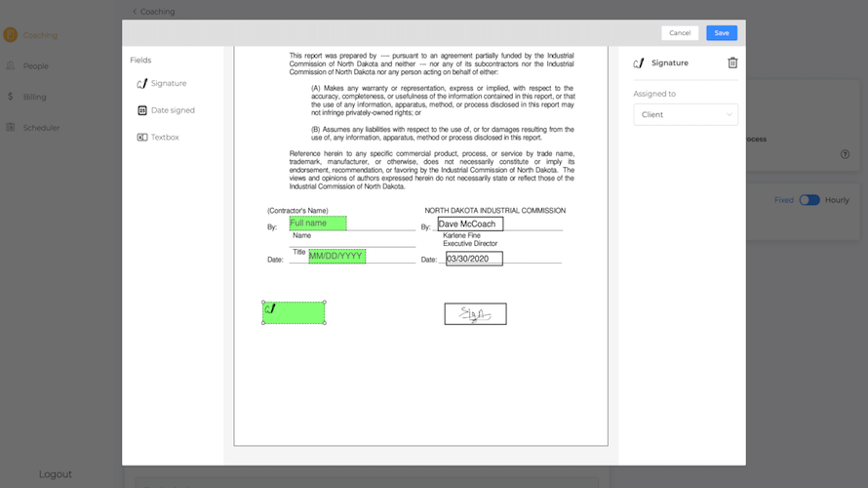Click the help question mark icon
Viewport: 868px width, 488px height.
(x=845, y=154)
